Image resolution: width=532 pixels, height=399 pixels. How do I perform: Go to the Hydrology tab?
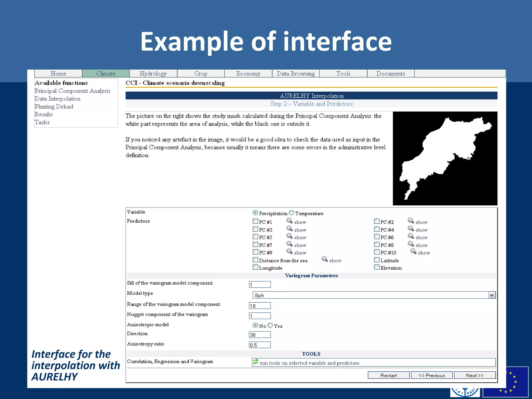(x=153, y=74)
